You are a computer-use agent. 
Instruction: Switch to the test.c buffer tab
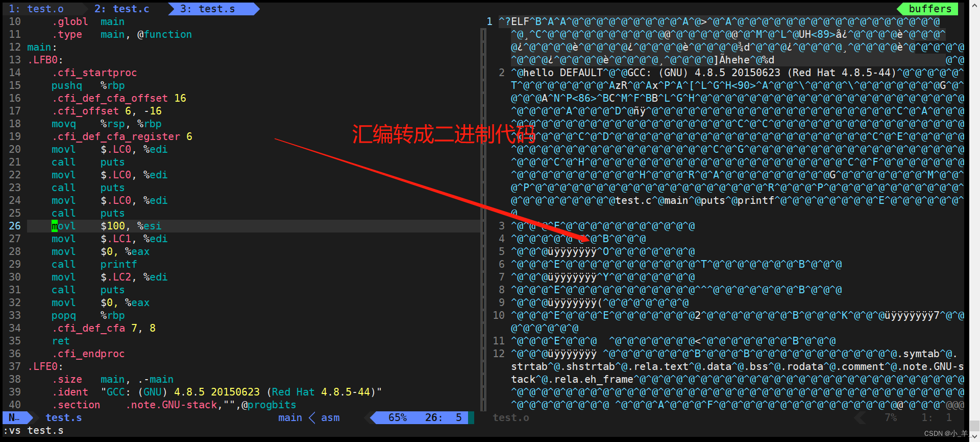tap(122, 9)
